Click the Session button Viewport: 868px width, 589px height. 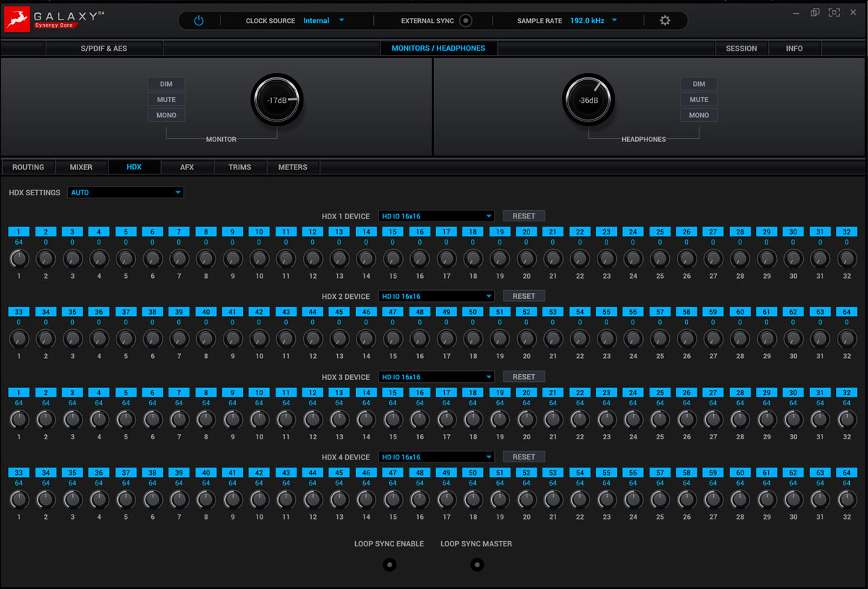coord(741,48)
